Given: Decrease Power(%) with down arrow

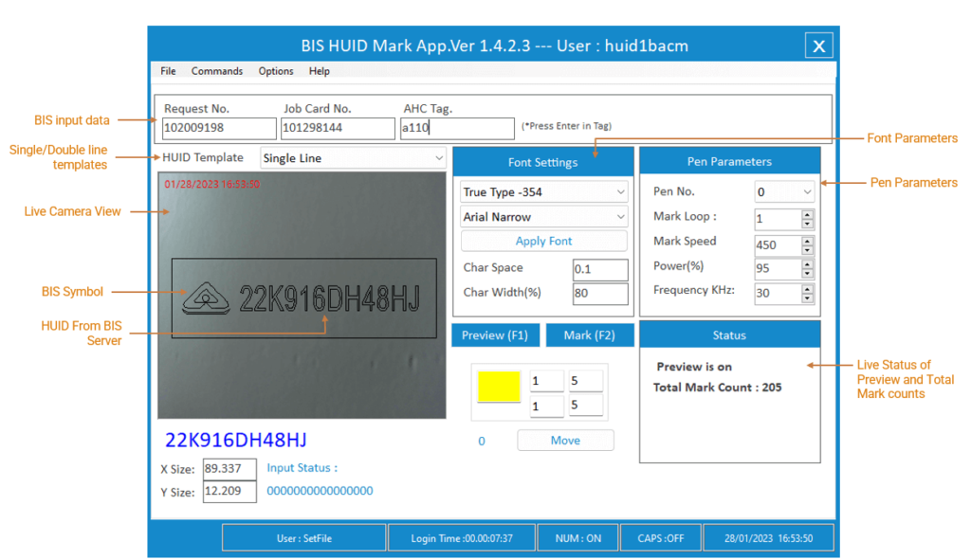Looking at the screenshot, I should pyautogui.click(x=807, y=274).
